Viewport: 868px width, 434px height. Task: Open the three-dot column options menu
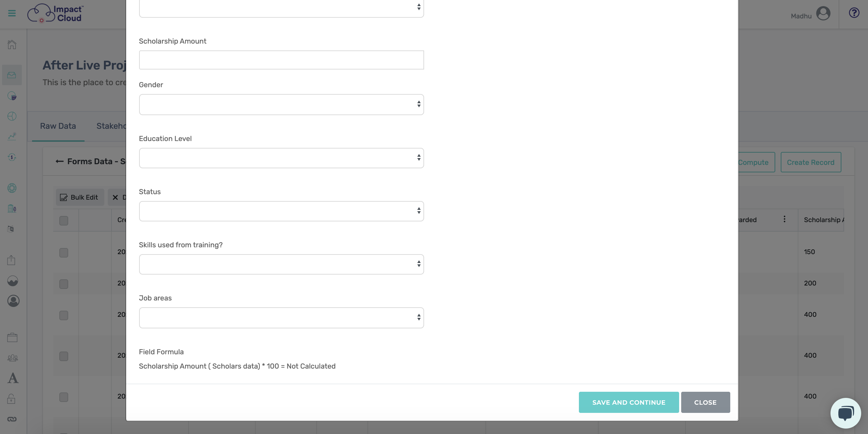click(x=784, y=219)
